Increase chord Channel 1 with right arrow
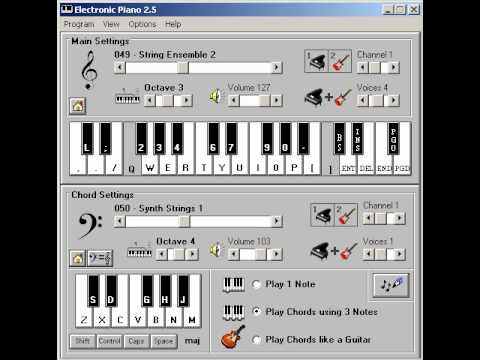Viewport: 480px width, 360px height. (400, 218)
